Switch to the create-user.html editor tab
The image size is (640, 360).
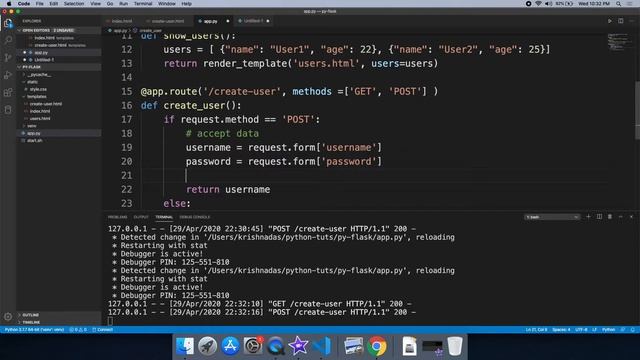(167, 21)
